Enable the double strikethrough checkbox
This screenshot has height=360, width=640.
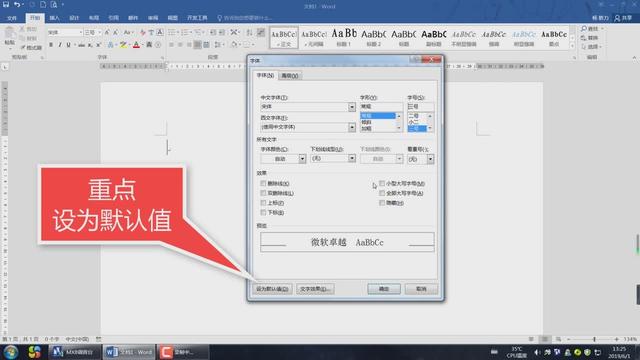click(263, 193)
